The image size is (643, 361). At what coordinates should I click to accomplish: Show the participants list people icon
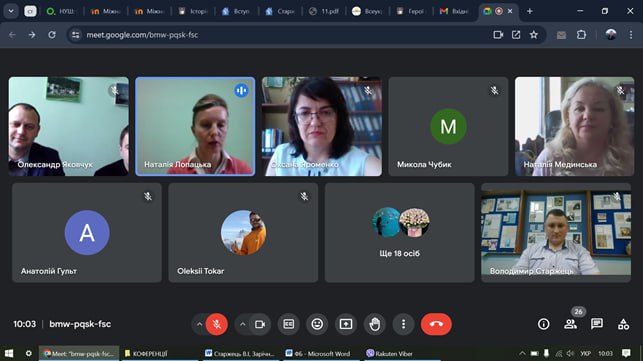coord(570,324)
